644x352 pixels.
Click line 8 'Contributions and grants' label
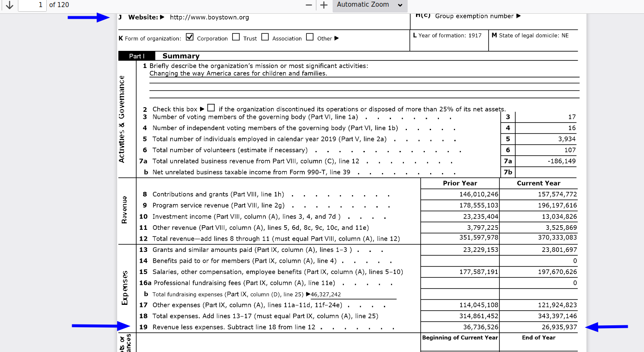tap(218, 194)
